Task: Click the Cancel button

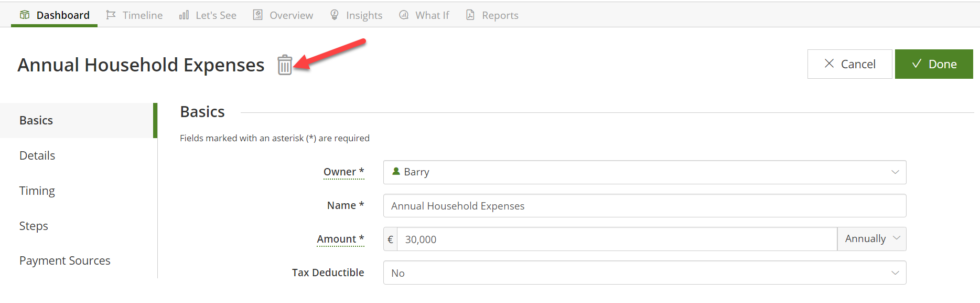Action: 849,64
